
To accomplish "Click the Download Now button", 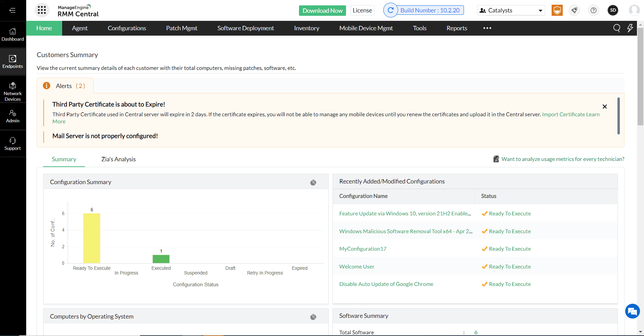I will coord(322,10).
